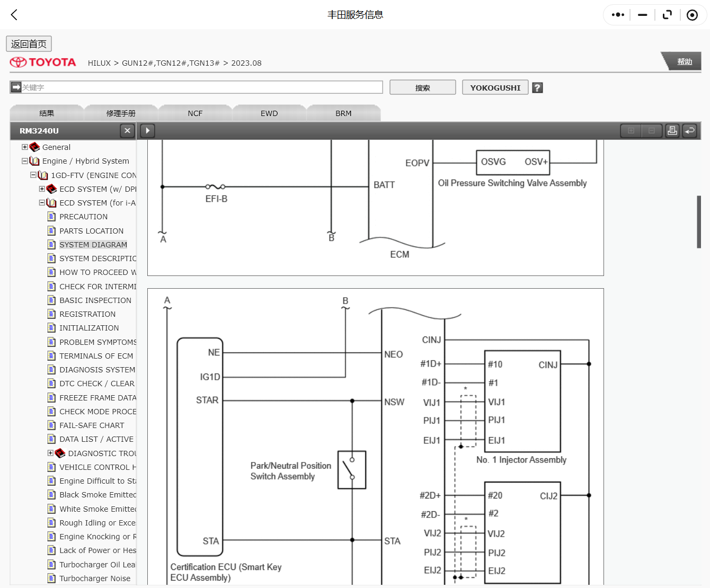Click the keyword search input field

pos(196,87)
